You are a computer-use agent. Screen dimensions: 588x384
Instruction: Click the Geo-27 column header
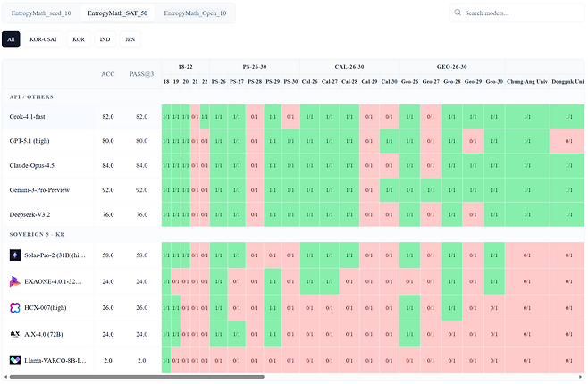tap(431, 81)
